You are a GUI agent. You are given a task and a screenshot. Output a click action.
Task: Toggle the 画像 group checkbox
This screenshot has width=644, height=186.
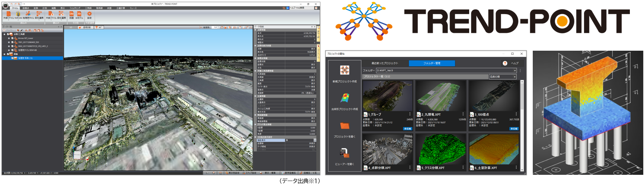pos(8,54)
